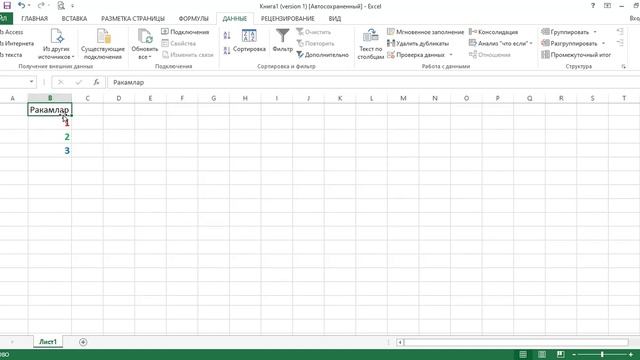Switch to Page Layout view

542,354
